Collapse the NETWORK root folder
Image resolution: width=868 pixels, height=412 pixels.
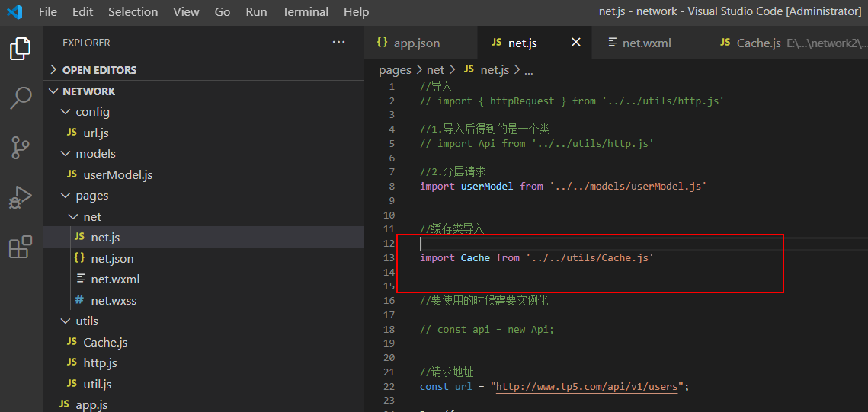click(203, 91)
